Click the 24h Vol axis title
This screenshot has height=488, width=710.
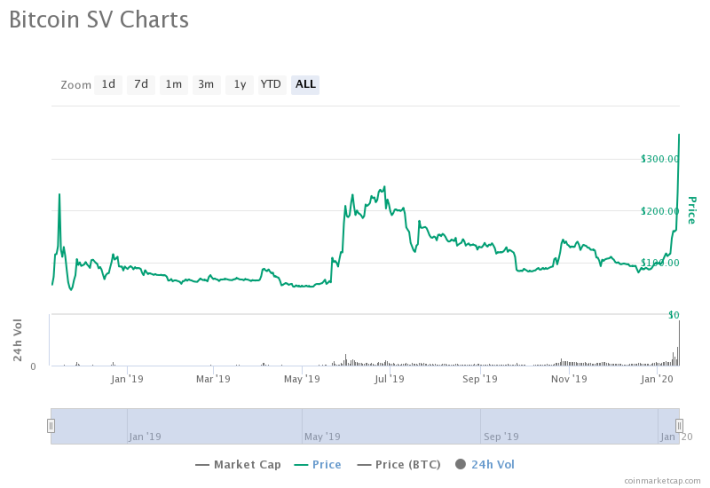18,340
